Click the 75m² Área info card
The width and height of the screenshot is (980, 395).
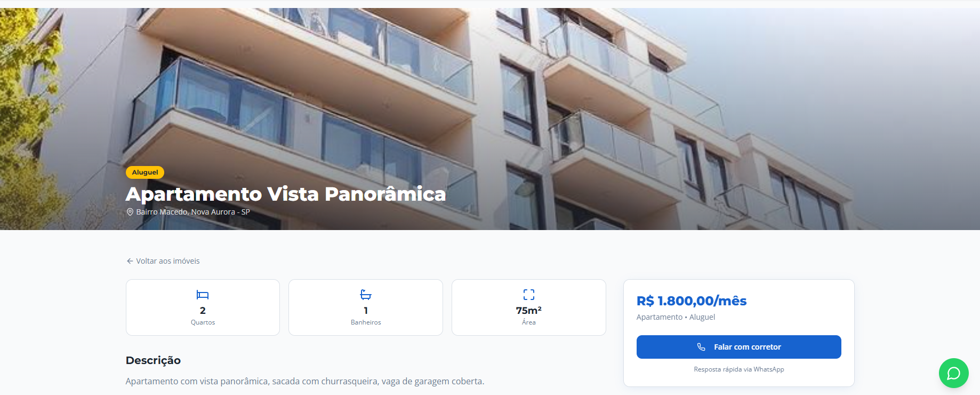(529, 307)
